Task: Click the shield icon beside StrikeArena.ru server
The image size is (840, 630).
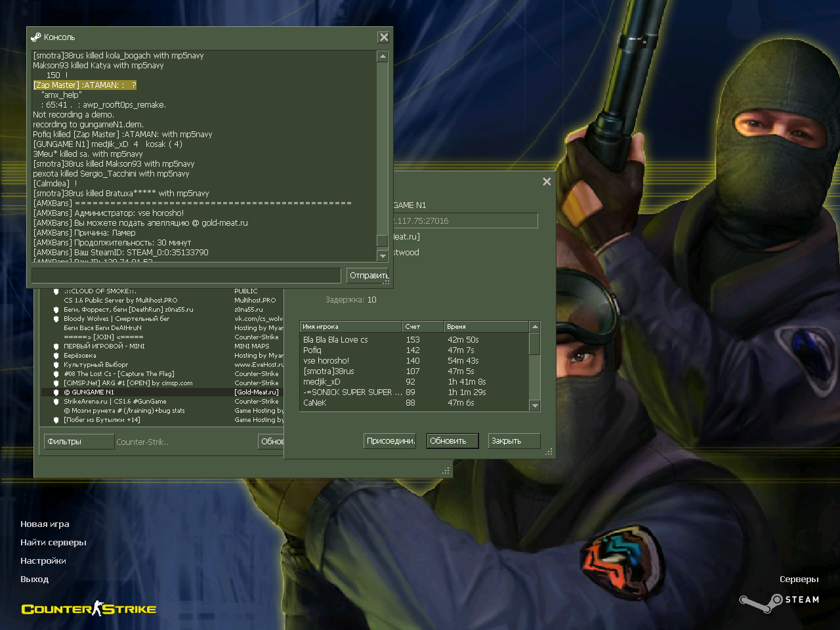Action: 56,402
